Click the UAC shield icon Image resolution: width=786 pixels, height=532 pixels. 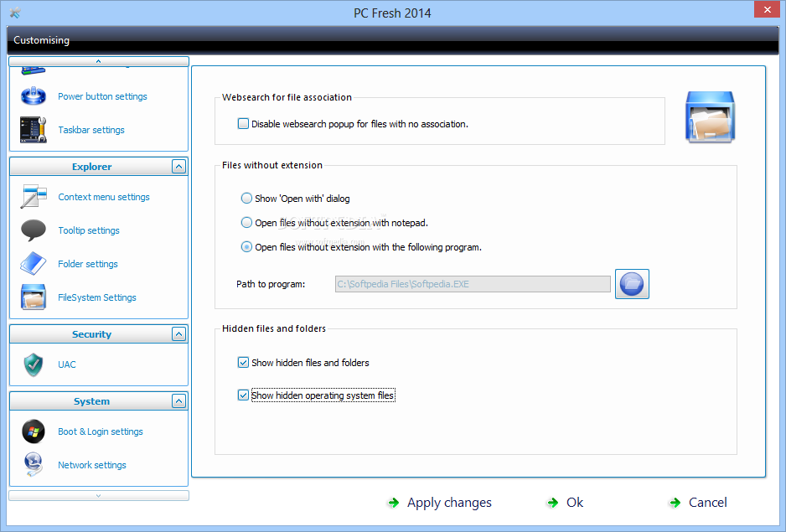[x=33, y=364]
